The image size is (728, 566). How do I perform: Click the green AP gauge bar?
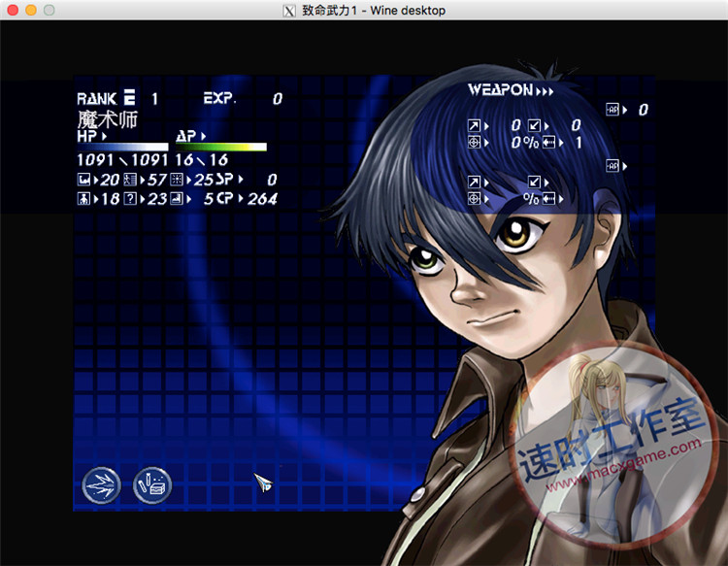tap(221, 147)
